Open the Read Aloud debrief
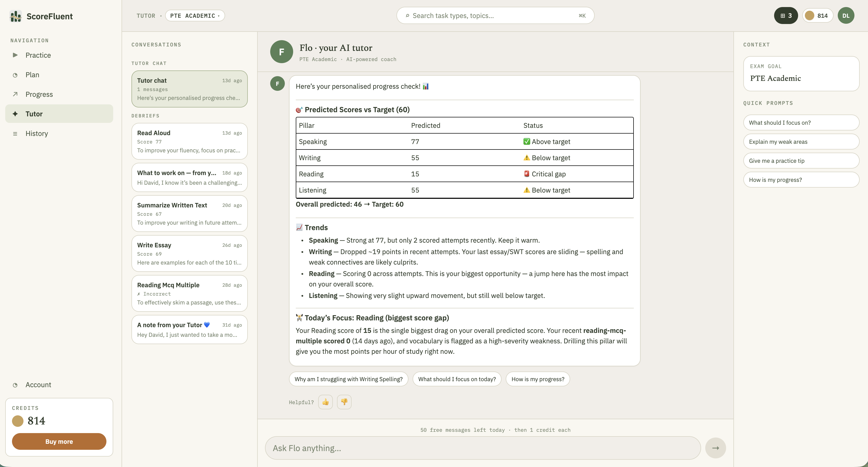Viewport: 868px width, 467px height. click(189, 141)
